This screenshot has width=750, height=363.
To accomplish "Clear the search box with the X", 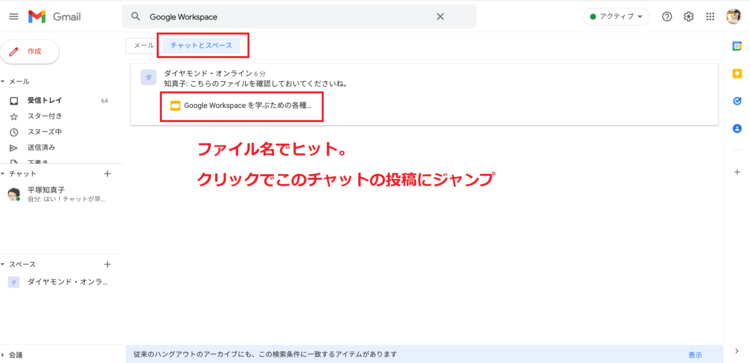I will point(441,17).
